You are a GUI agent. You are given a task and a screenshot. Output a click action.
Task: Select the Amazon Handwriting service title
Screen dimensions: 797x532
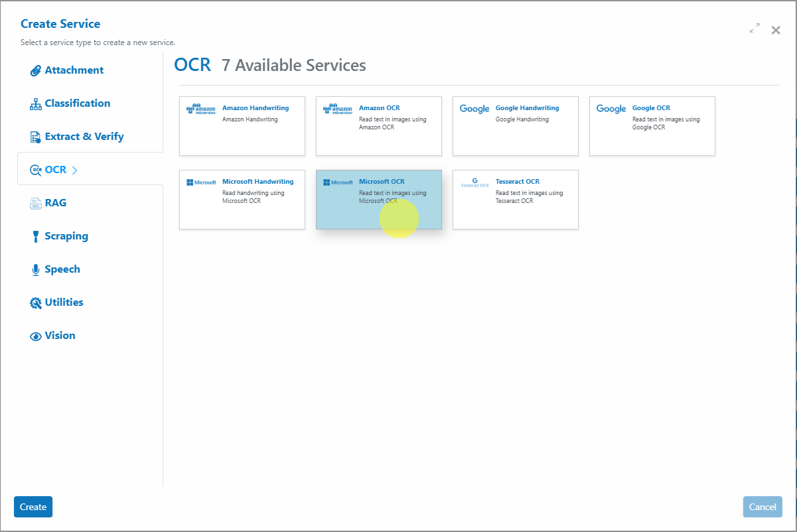255,108
